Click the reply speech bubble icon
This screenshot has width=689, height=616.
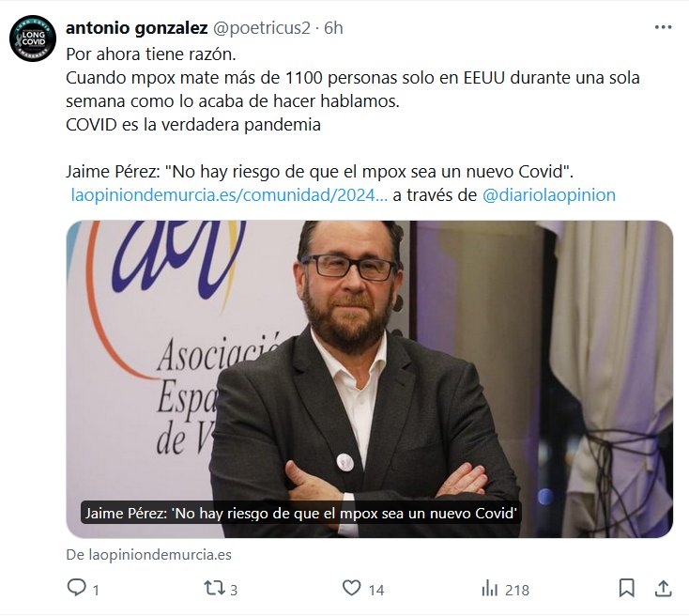pos(76,588)
